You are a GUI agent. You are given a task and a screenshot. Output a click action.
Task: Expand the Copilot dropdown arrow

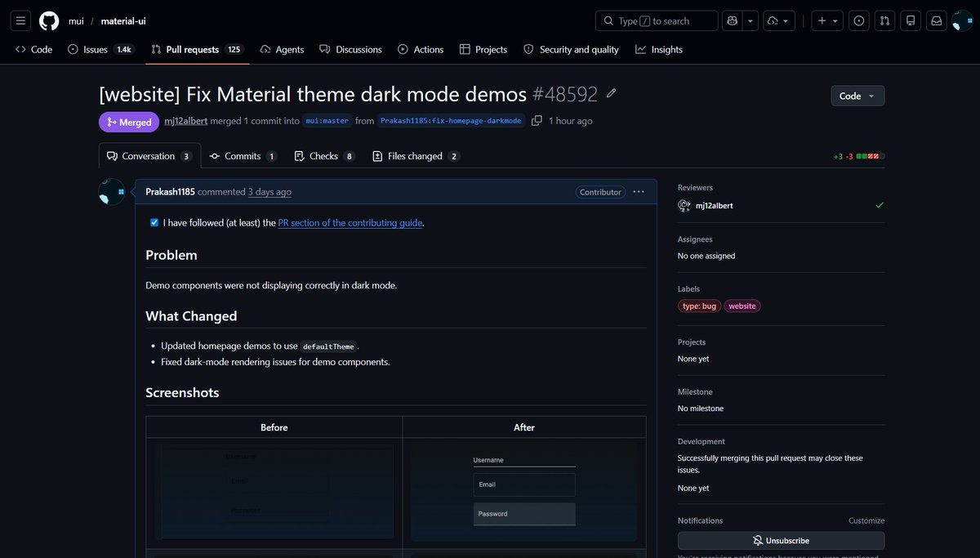click(x=751, y=21)
